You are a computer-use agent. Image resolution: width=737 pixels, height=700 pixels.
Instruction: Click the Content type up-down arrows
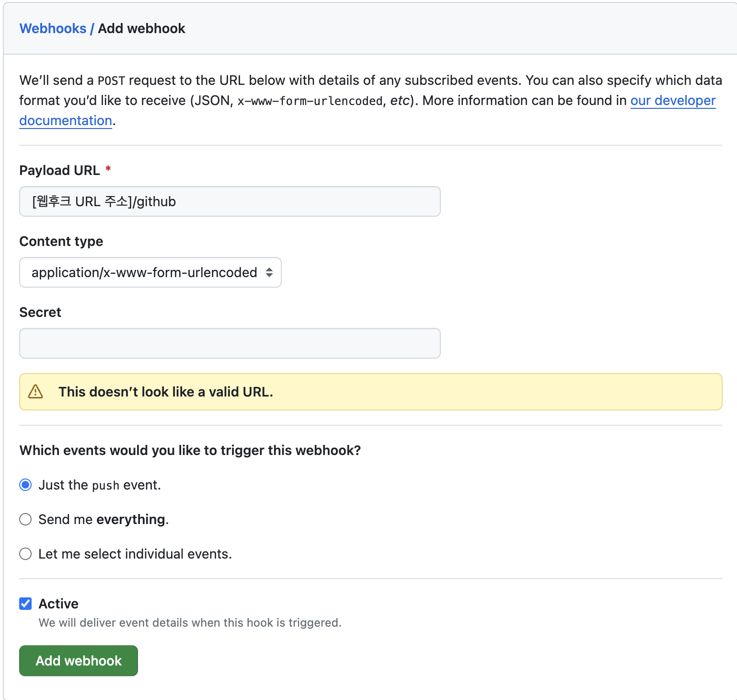[x=269, y=272]
